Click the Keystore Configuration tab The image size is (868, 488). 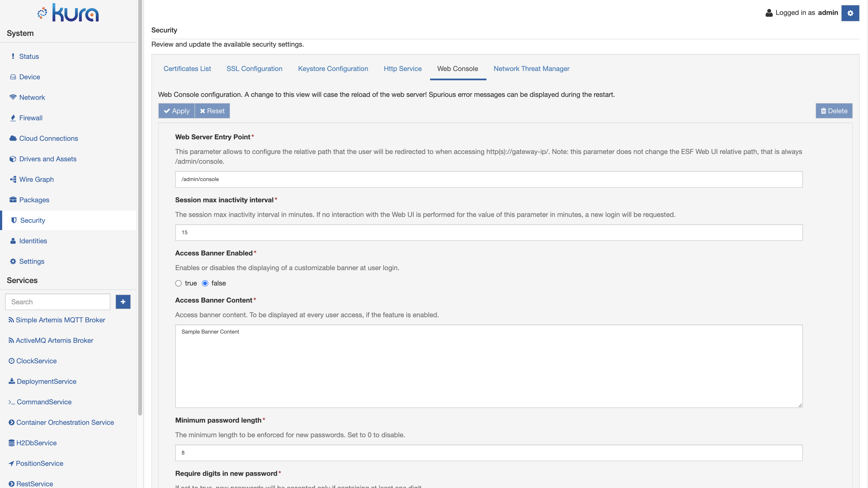point(333,68)
